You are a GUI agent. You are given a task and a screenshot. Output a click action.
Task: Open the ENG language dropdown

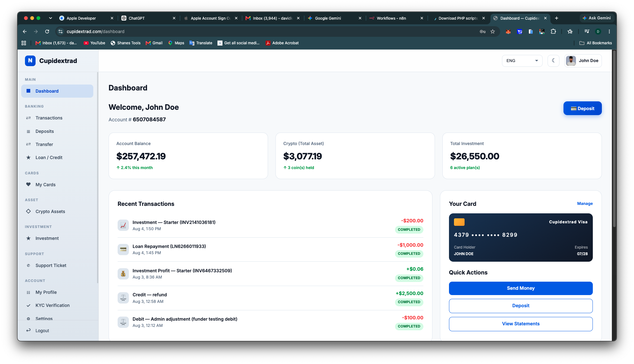coord(522,61)
